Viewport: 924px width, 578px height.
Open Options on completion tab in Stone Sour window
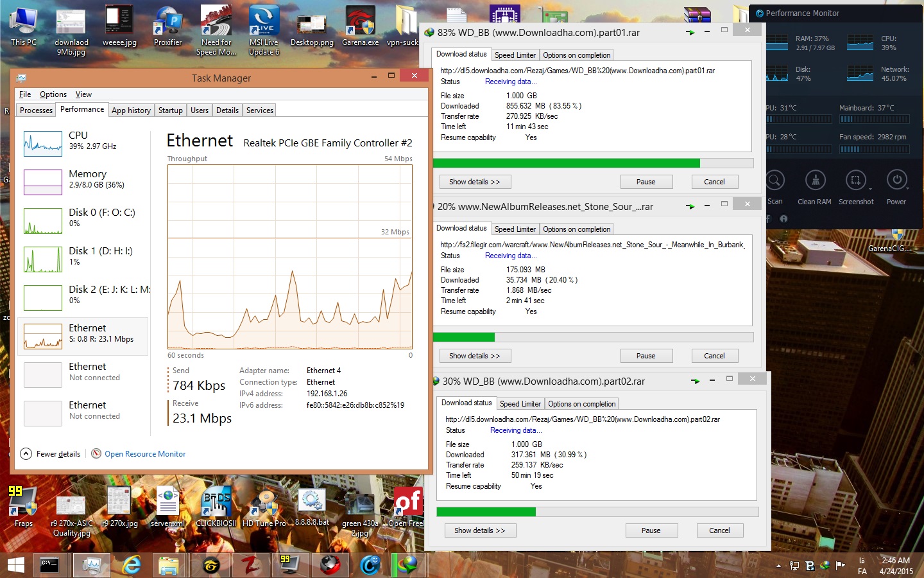click(577, 229)
